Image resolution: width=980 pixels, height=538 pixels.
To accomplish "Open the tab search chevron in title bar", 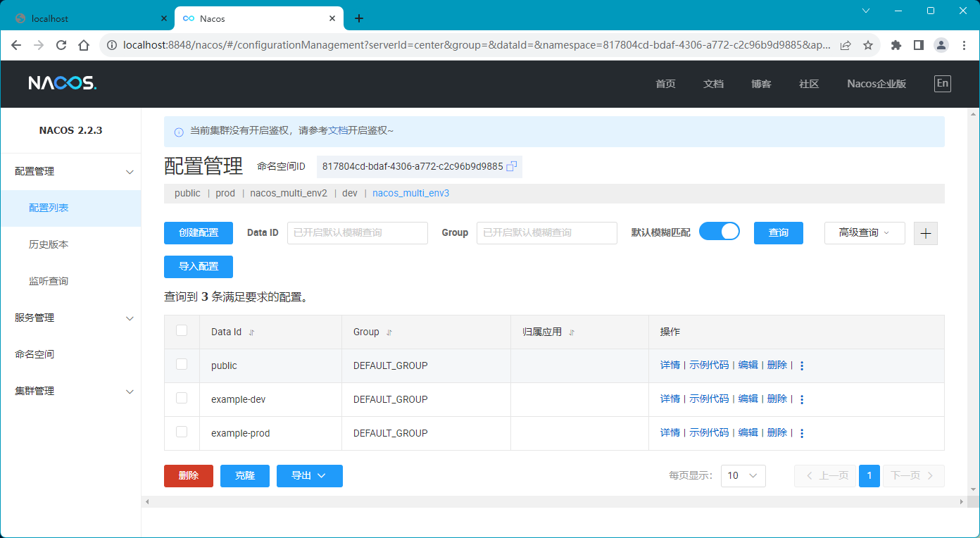I will [x=866, y=11].
